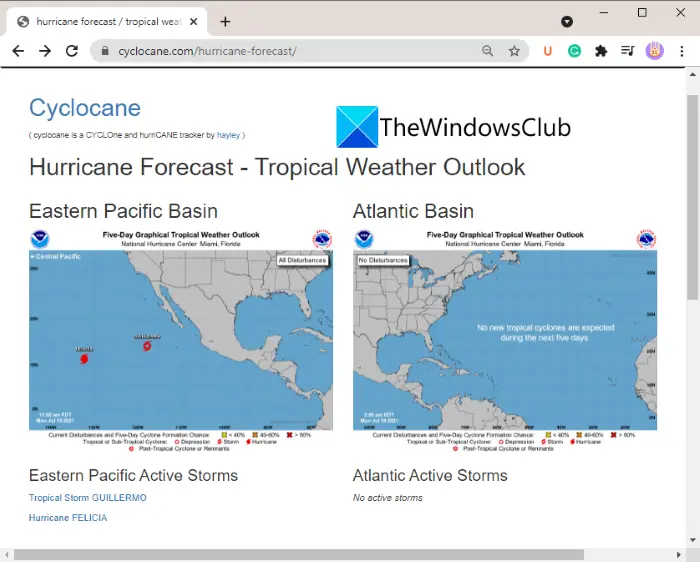Click NOAA logo on Eastern Pacific map

pos(40,239)
